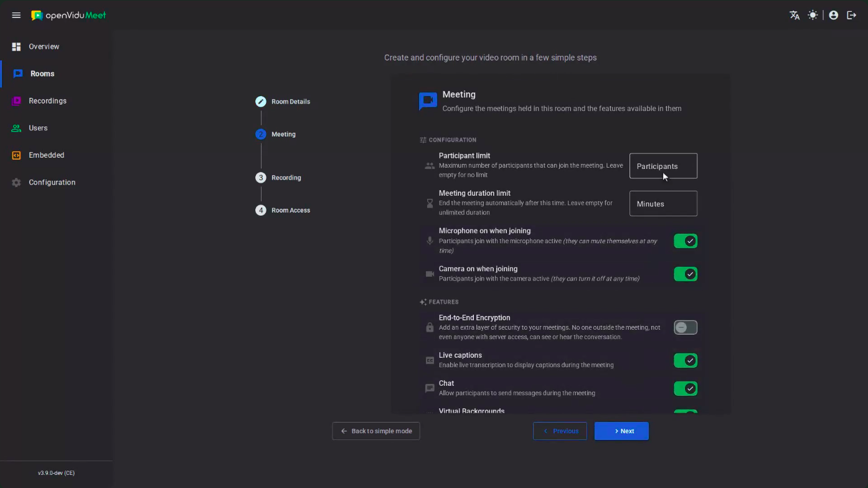Click the End-to-End Encryption label

(474, 318)
